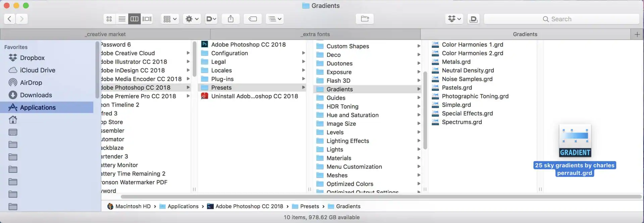644x223 pixels.
Task: Expand the Custom Shapes folder arrow
Action: (x=419, y=46)
